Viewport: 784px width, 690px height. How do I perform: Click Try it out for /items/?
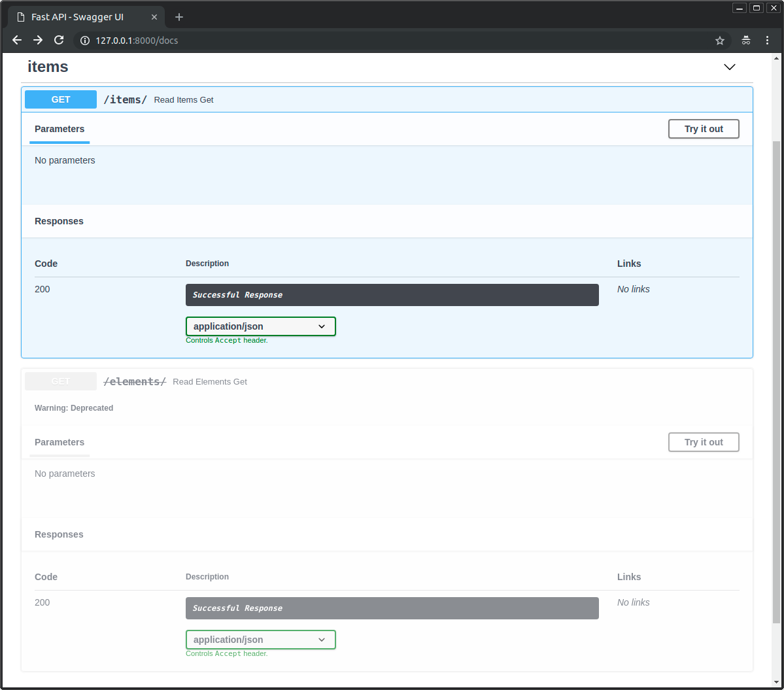tap(704, 129)
